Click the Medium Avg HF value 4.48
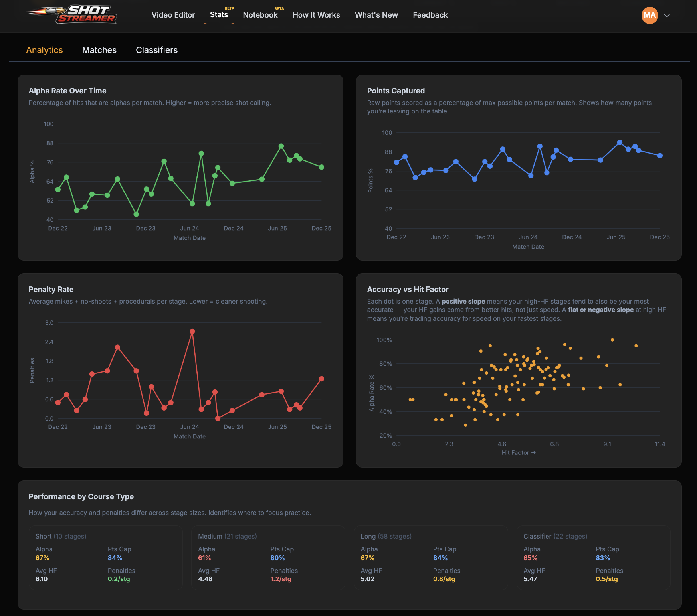697x616 pixels. pos(205,579)
